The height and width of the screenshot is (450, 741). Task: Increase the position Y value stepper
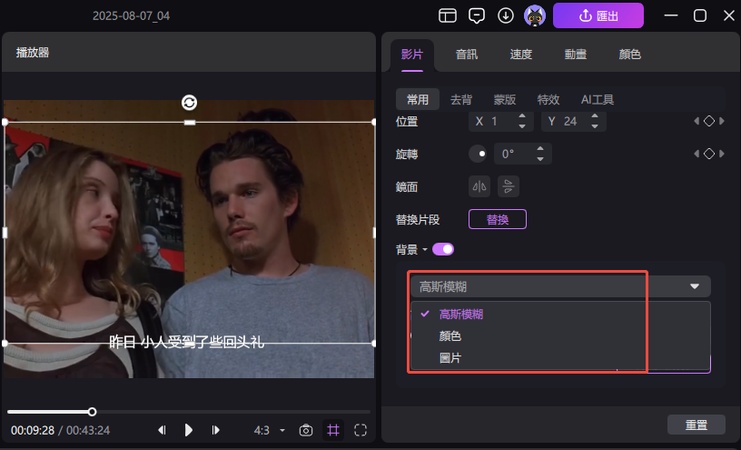(595, 116)
